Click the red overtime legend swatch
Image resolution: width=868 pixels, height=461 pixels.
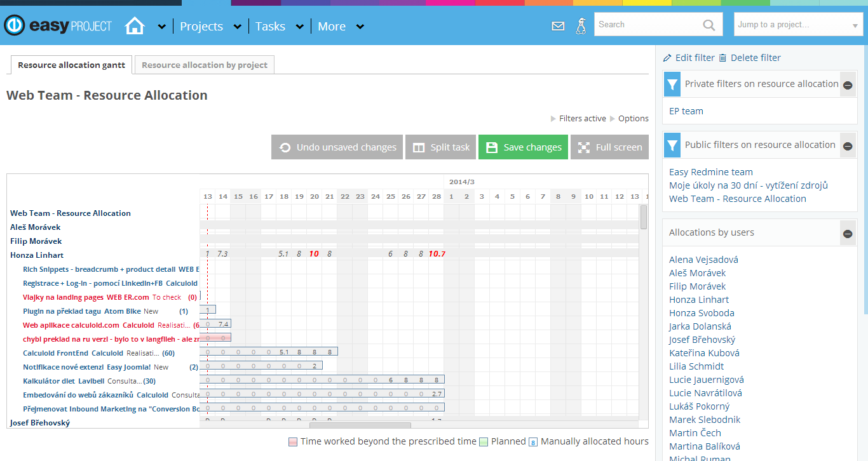click(x=293, y=442)
